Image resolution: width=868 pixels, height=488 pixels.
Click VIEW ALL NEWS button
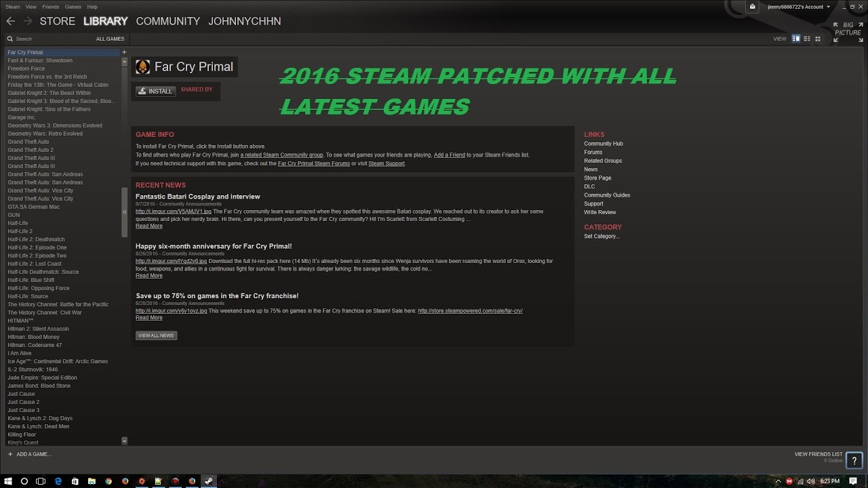pos(156,335)
